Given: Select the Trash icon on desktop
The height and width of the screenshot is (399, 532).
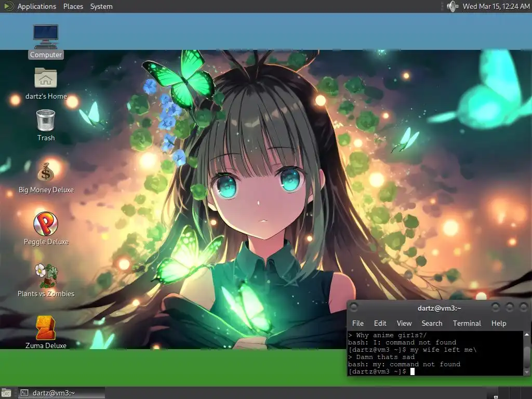Looking at the screenshot, I should tap(46, 120).
